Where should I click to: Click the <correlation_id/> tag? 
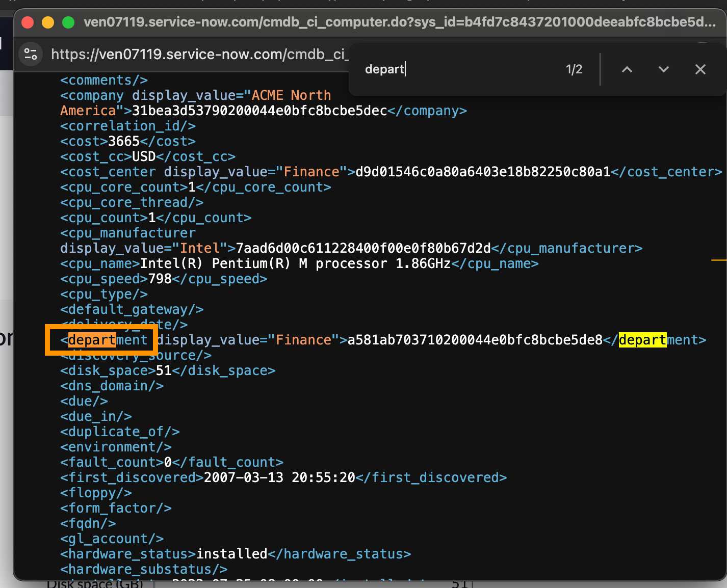[128, 126]
